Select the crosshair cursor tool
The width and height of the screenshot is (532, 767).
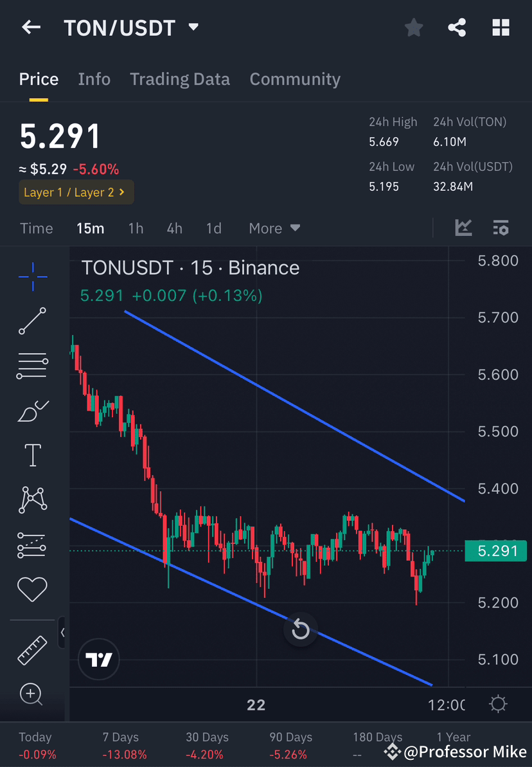(32, 276)
